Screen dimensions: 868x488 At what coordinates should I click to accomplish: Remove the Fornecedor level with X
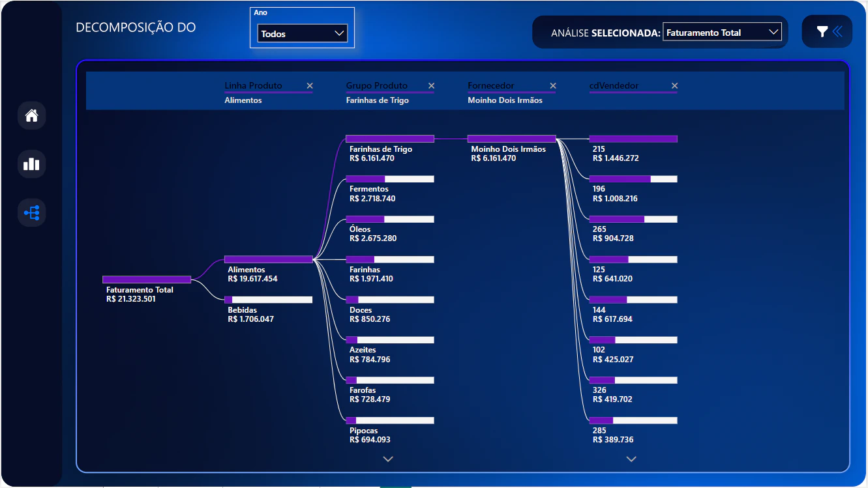coord(553,85)
